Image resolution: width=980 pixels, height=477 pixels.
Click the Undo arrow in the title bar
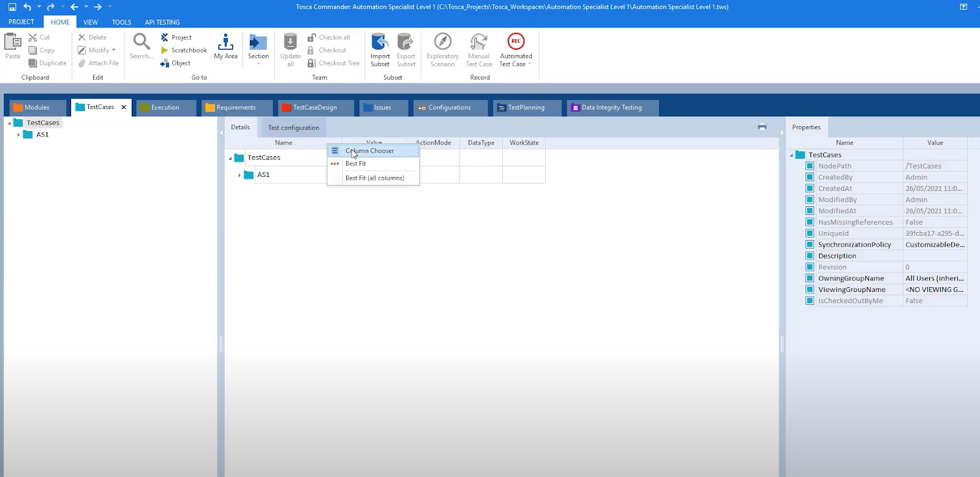(x=27, y=7)
